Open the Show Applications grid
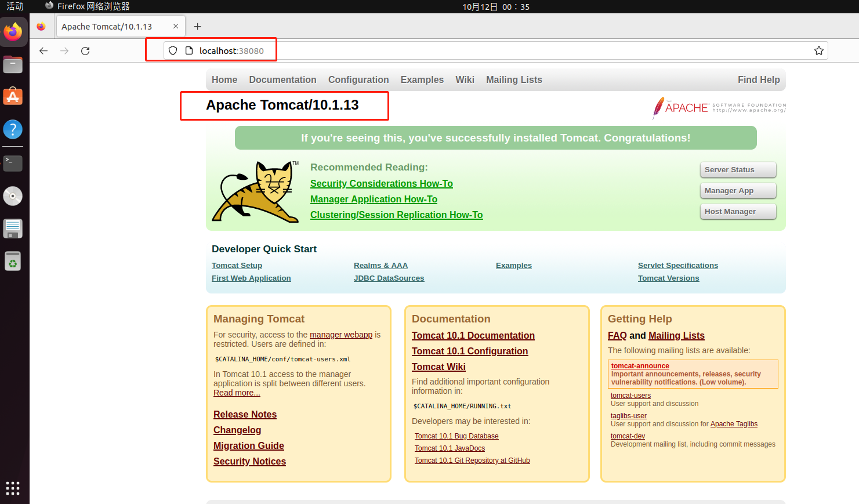 (x=13, y=488)
